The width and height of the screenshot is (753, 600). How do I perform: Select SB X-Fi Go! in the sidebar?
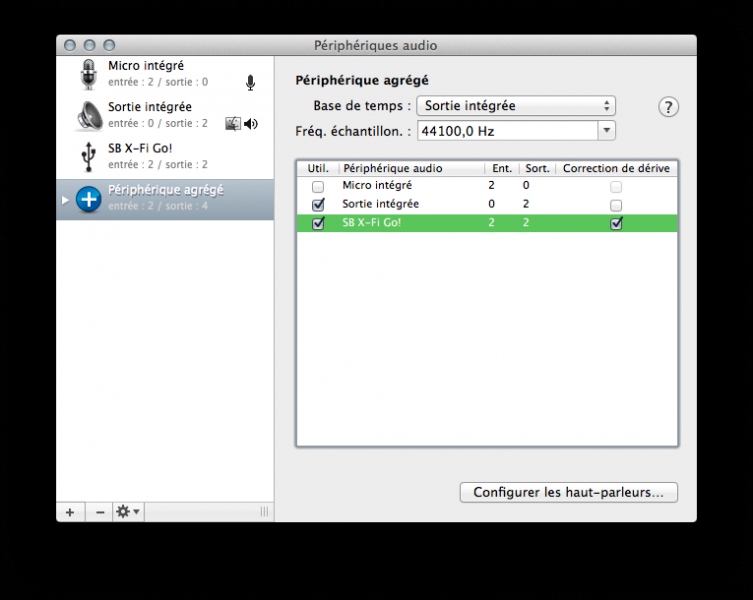(165, 157)
